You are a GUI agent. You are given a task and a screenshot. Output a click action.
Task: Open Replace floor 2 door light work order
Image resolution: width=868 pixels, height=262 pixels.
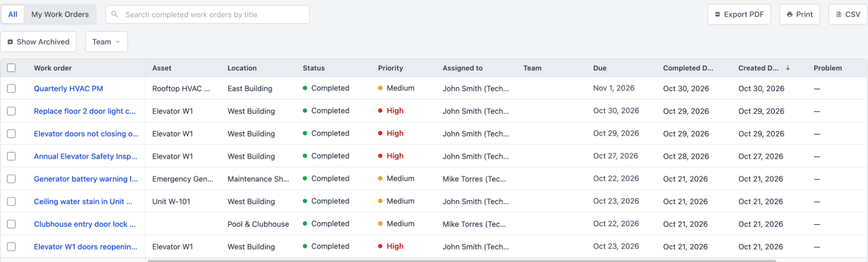(85, 111)
